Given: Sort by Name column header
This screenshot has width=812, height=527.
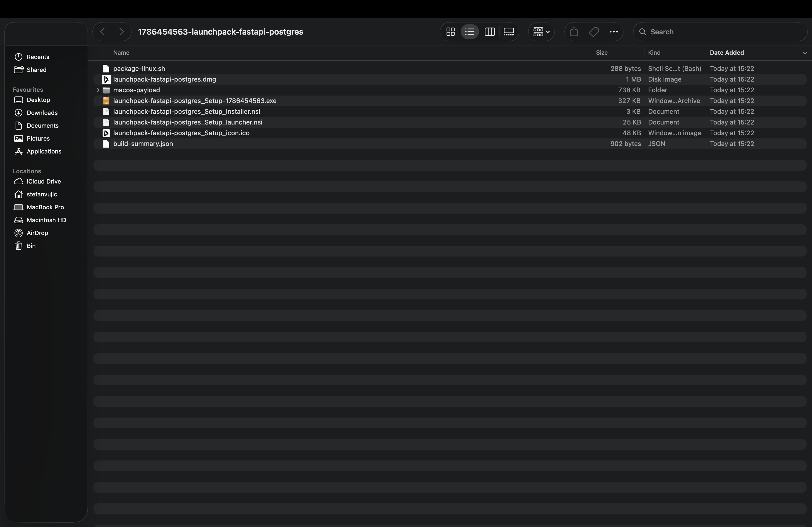Looking at the screenshot, I should [121, 53].
